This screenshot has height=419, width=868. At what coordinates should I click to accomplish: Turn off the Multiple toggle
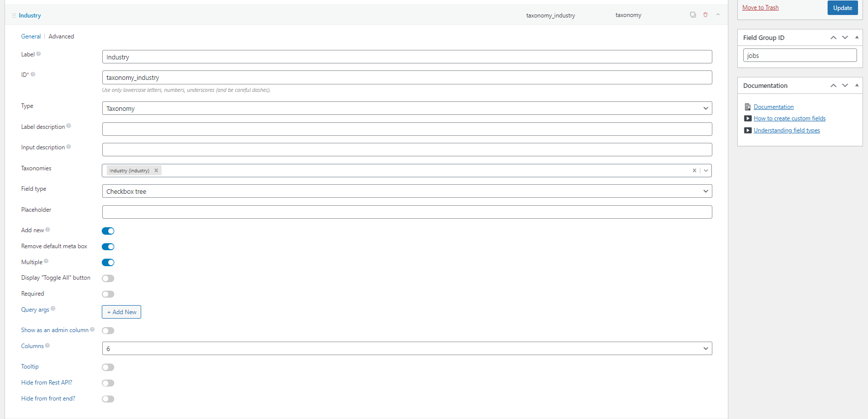[x=108, y=263]
